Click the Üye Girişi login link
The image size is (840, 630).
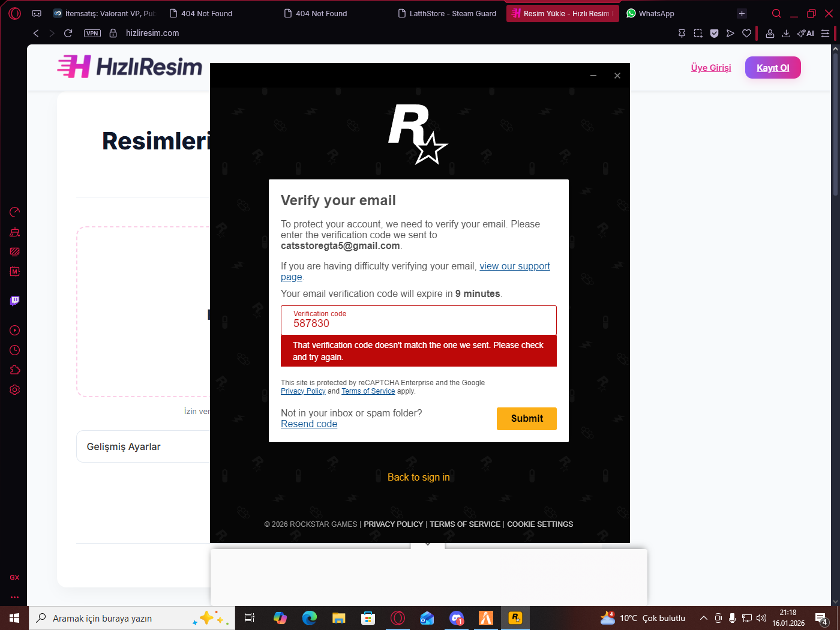(x=711, y=68)
